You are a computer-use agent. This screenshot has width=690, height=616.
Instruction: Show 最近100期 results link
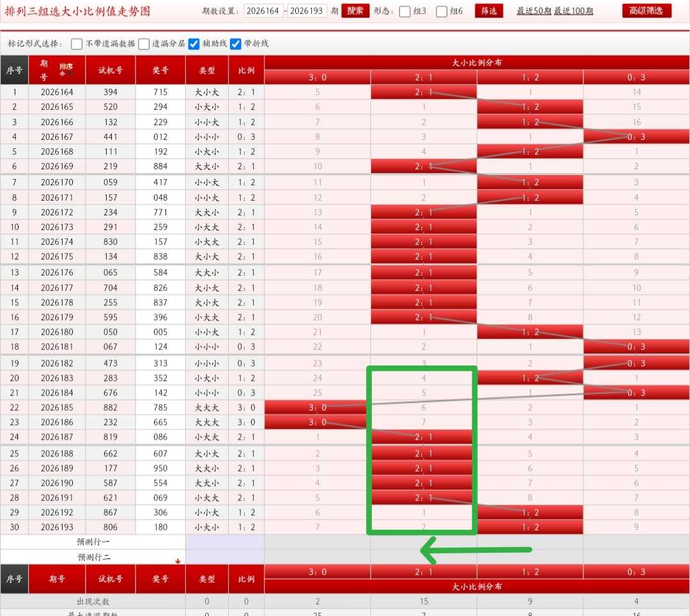tap(573, 11)
